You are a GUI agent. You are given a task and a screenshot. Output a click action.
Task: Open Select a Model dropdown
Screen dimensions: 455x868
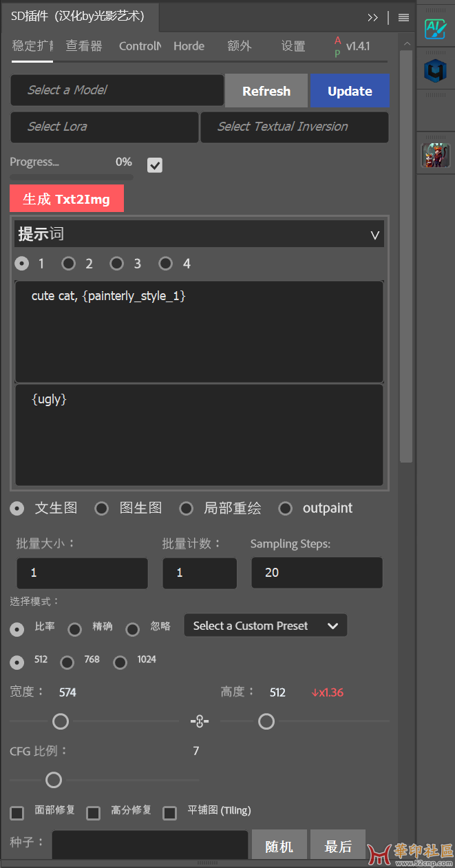(x=117, y=90)
